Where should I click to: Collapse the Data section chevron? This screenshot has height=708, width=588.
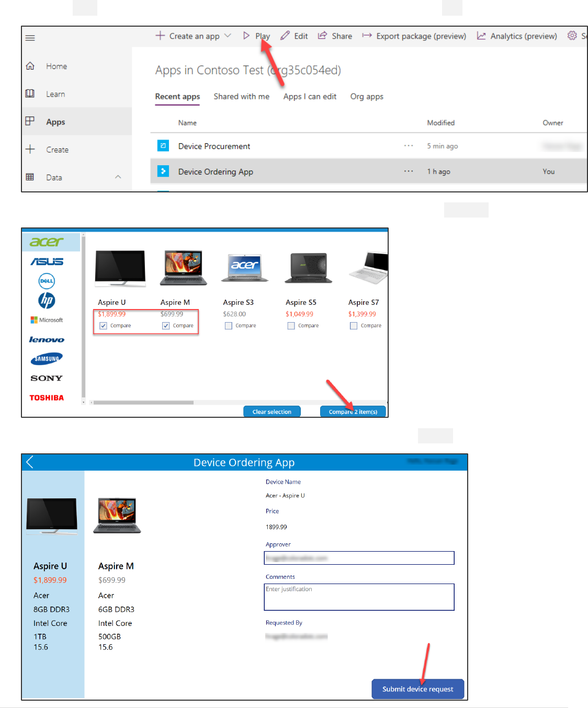tap(118, 177)
